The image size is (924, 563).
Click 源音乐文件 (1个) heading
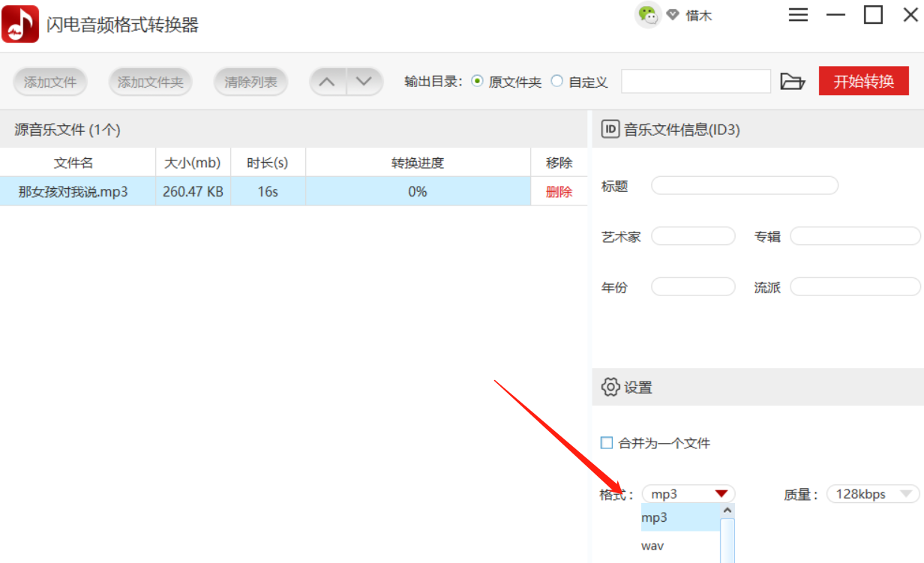(x=67, y=130)
